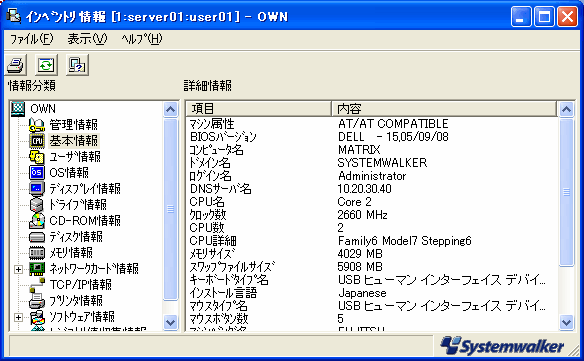The width and height of the screenshot is (584, 361).
Task: Click the window title bar application icon
Action: [x=13, y=16]
